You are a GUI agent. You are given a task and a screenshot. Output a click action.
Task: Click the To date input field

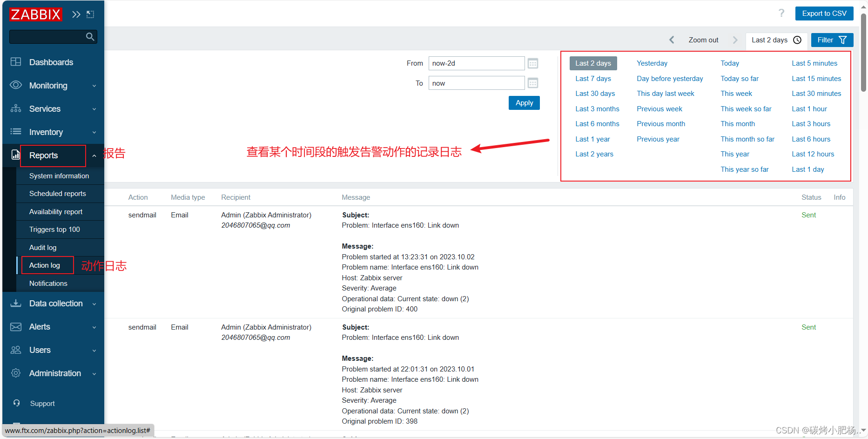coord(477,83)
